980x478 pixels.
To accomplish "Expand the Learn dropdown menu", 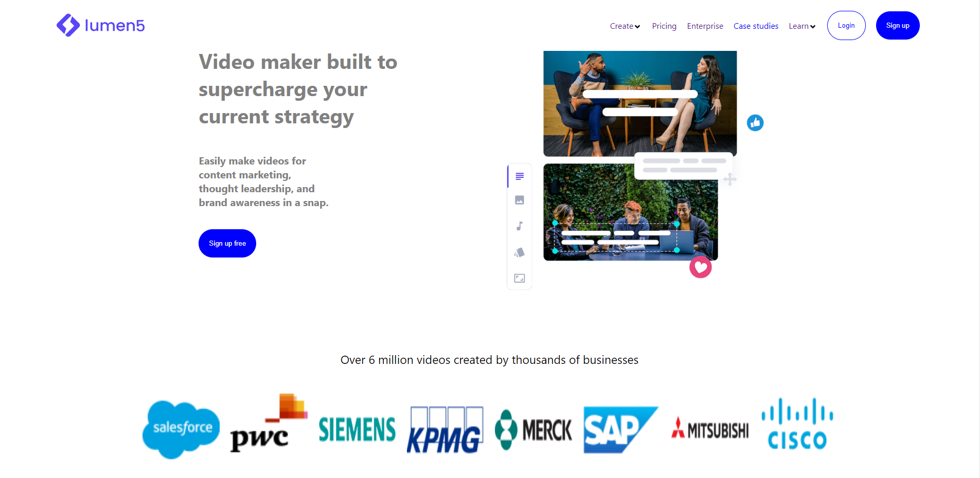I will [x=802, y=26].
